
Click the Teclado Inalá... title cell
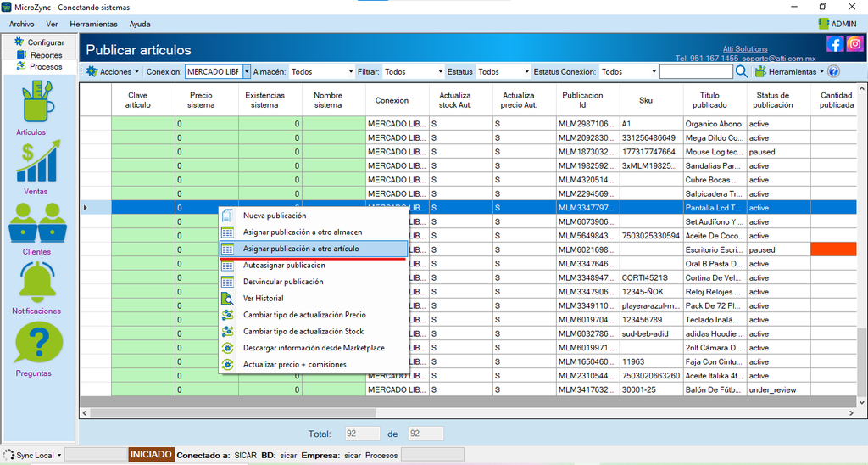click(715, 320)
